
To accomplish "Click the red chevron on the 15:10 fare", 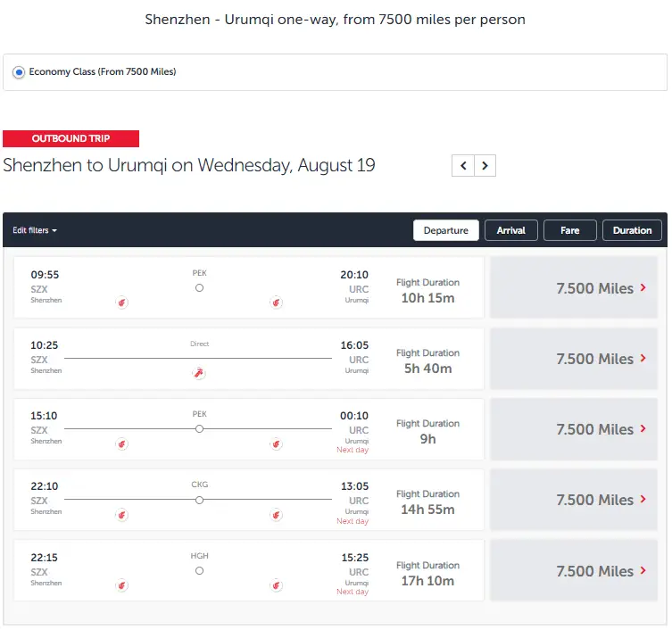I will coord(643,428).
